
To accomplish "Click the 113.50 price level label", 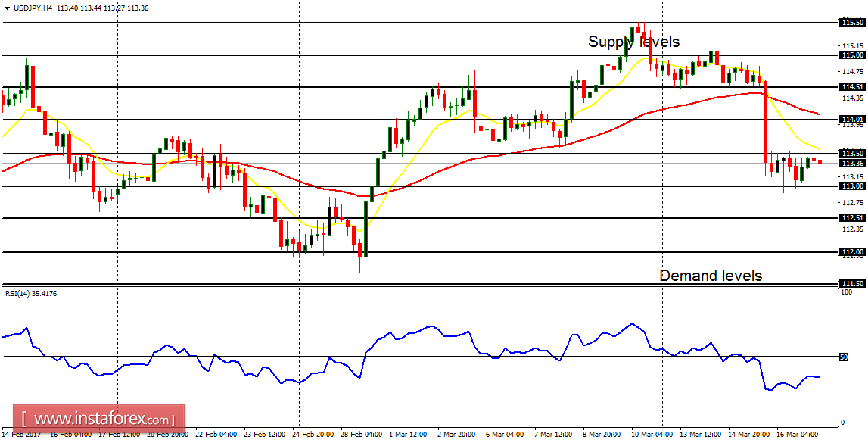I will (853, 154).
